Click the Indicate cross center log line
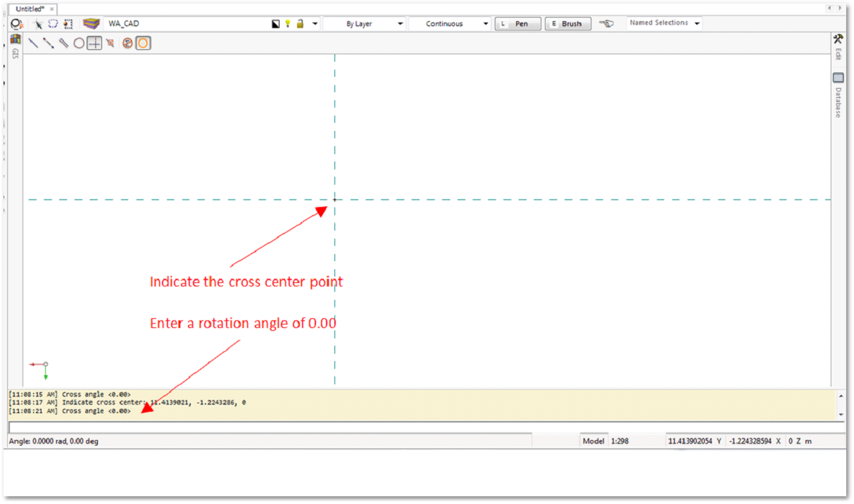Screen dimensions: 854x504 [x=127, y=403]
